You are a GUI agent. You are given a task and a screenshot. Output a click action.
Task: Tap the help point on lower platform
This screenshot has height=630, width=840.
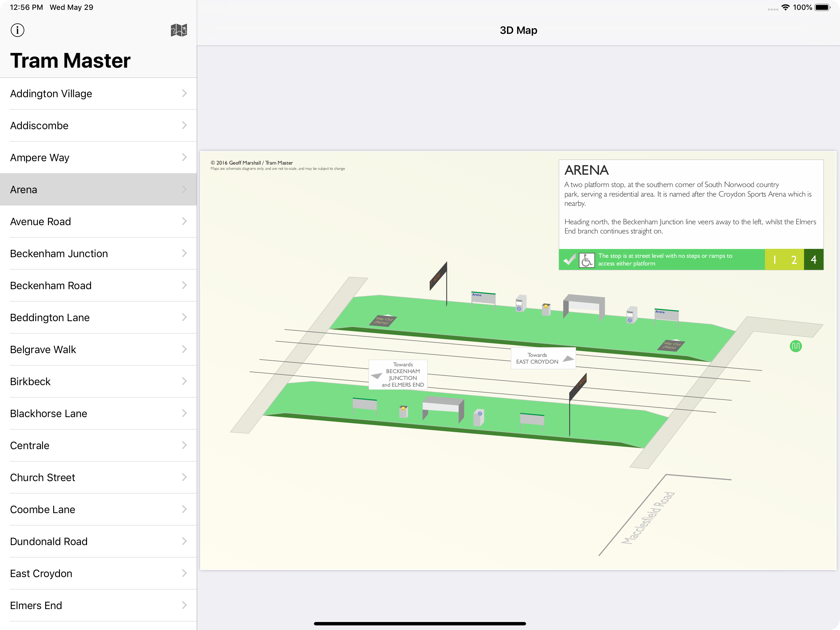403,412
